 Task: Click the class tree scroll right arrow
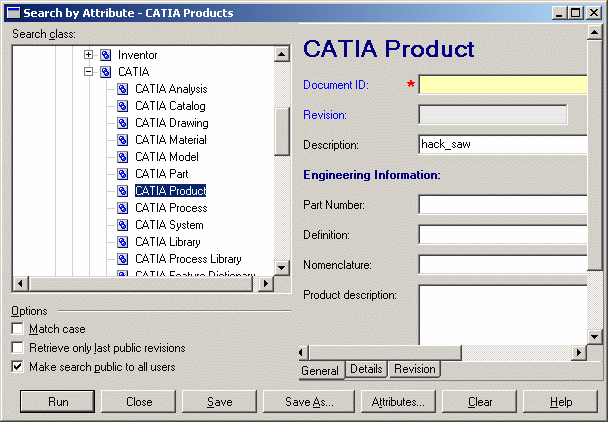tap(266, 284)
